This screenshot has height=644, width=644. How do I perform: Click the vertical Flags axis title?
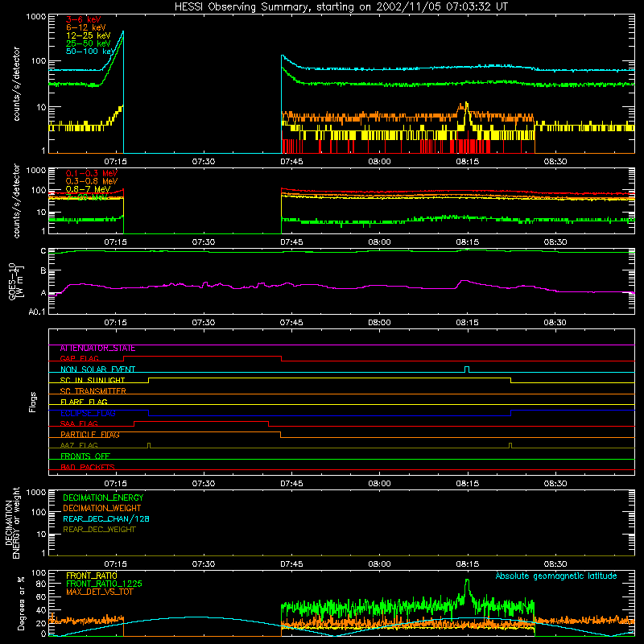pyautogui.click(x=33, y=402)
